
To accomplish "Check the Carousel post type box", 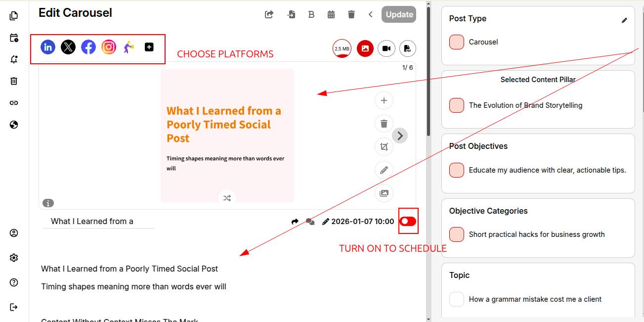I will click(x=457, y=42).
